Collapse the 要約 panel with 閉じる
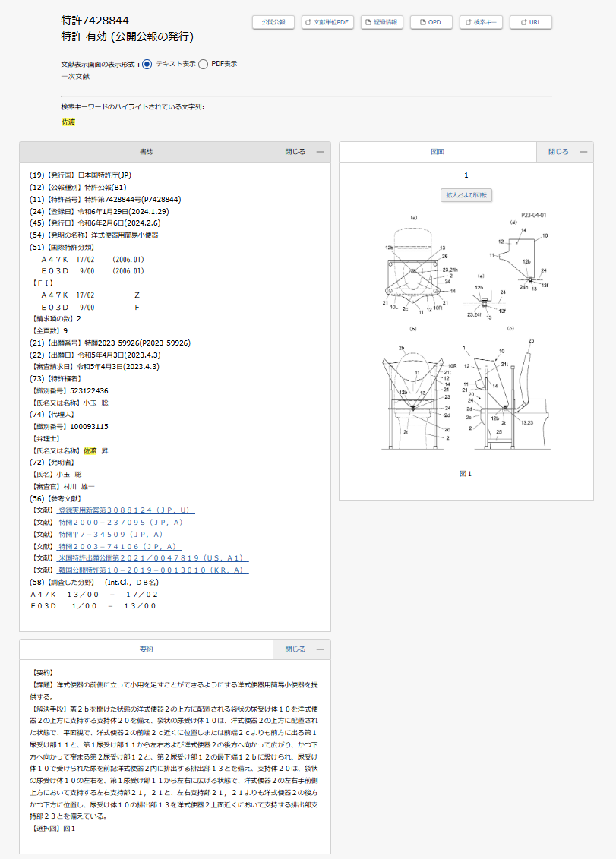Viewport: 616px width, 859px height. pos(302,649)
